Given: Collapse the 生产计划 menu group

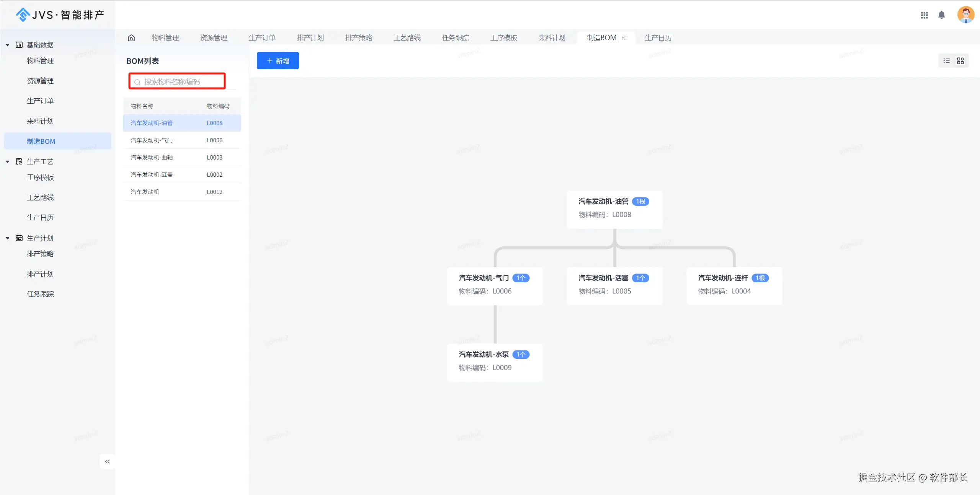Looking at the screenshot, I should pos(8,238).
